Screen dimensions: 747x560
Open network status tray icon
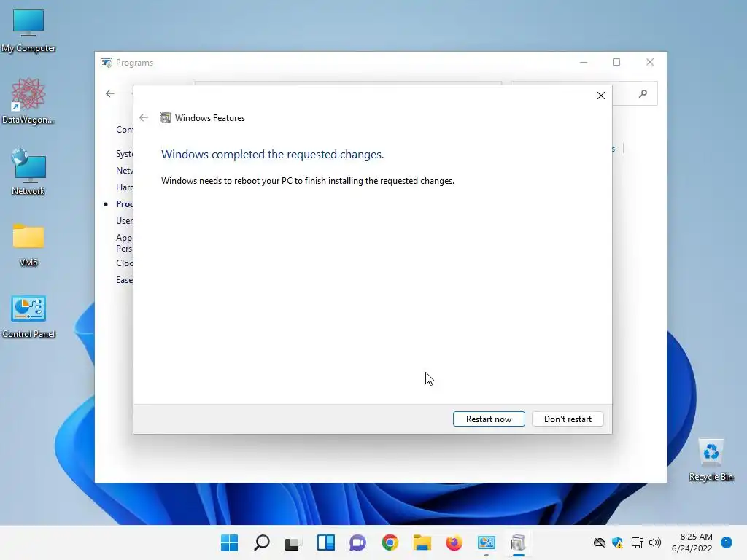637,542
